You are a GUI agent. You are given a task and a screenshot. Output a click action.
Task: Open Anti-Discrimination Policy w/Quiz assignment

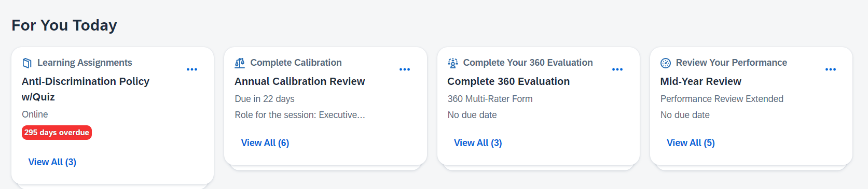[x=86, y=89]
